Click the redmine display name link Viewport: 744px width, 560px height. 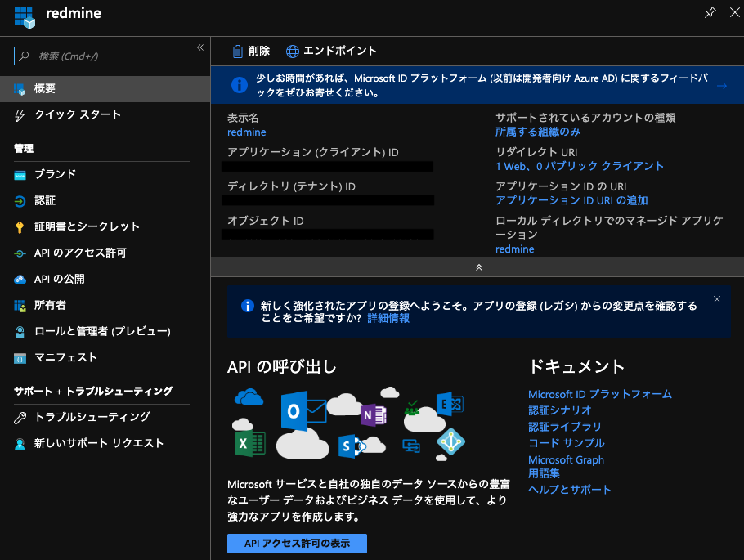(247, 132)
